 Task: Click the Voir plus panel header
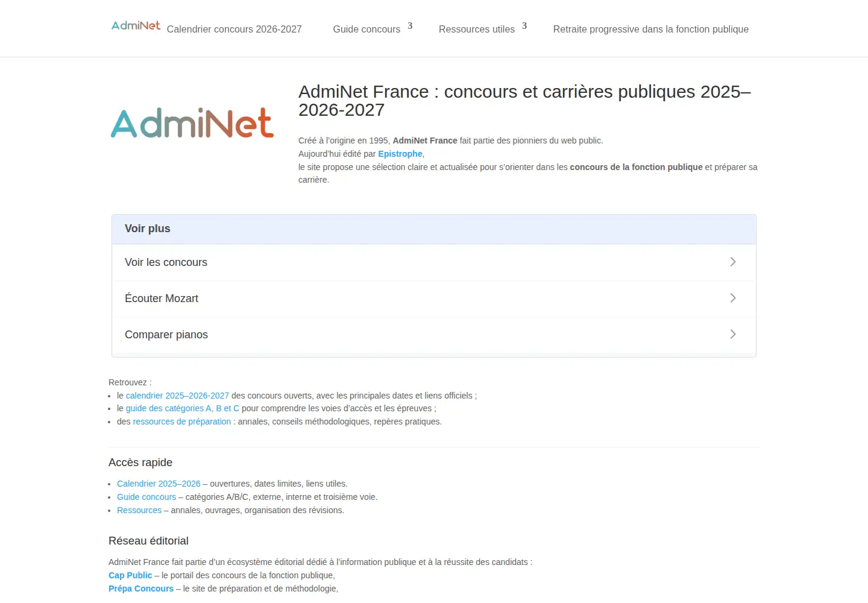pos(434,229)
